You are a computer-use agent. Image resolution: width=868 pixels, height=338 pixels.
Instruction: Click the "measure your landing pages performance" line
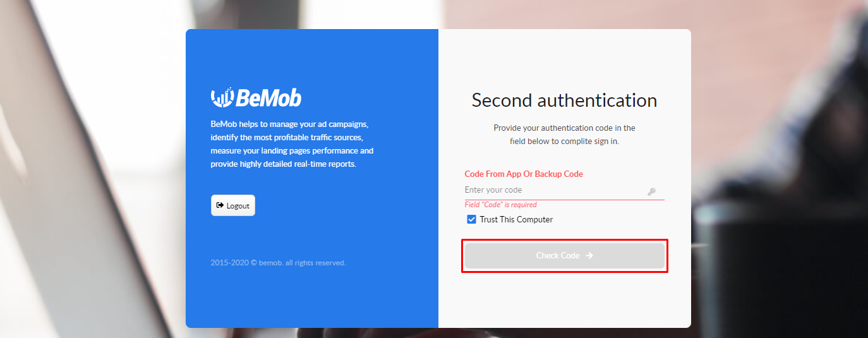(x=292, y=151)
